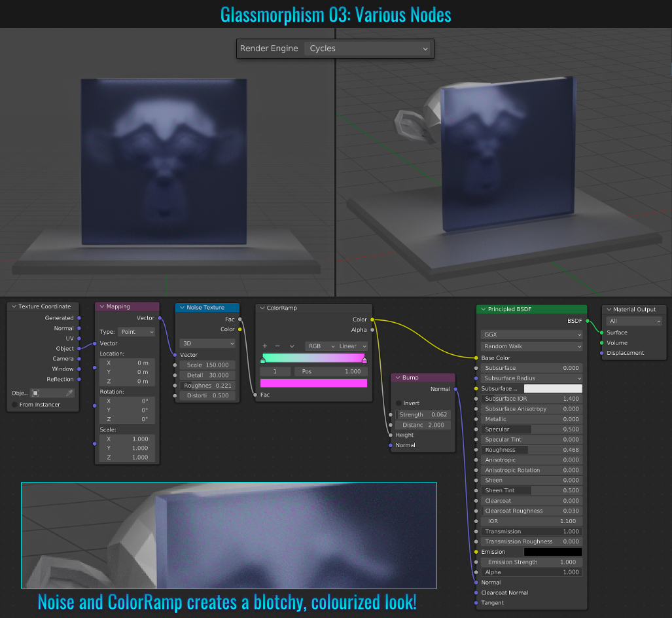The height and width of the screenshot is (618, 672).
Task: Click the IOR 1.100 field
Action: pos(531,521)
